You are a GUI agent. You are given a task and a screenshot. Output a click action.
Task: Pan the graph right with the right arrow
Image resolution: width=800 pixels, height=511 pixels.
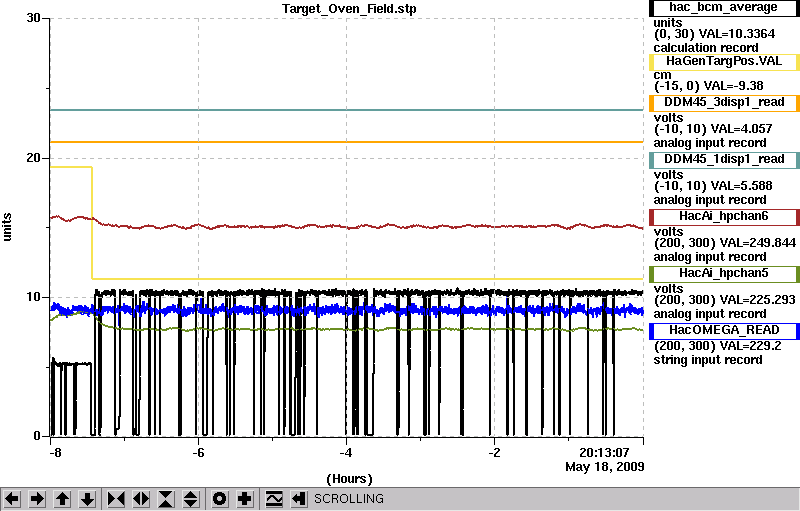tap(37, 499)
